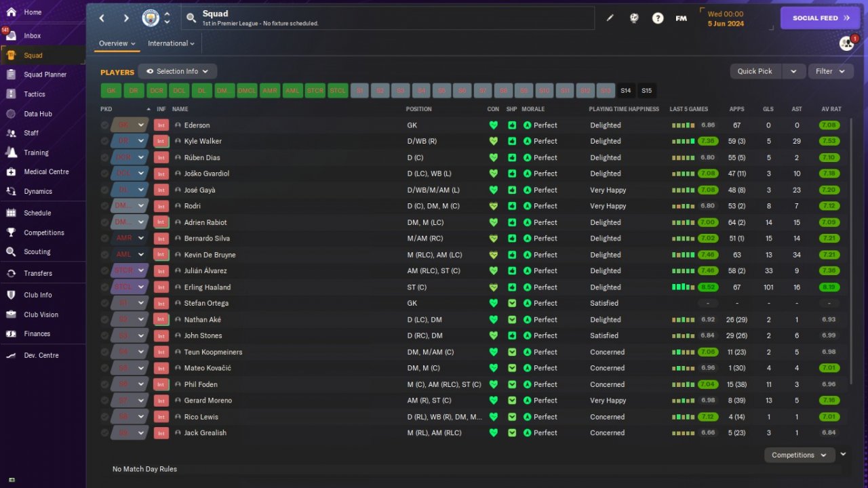868x488 pixels.
Task: Click the pencil edit icon in top bar
Action: click(x=610, y=18)
